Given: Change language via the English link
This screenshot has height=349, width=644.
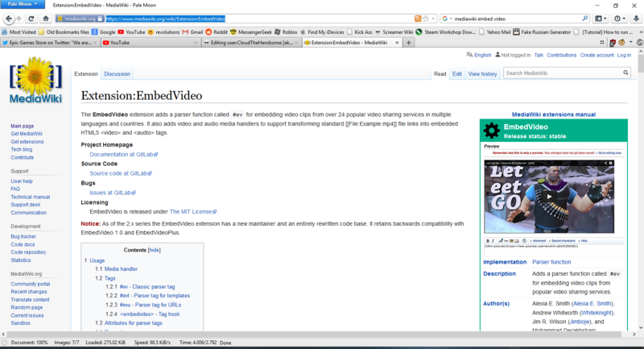Looking at the screenshot, I should pos(482,55).
